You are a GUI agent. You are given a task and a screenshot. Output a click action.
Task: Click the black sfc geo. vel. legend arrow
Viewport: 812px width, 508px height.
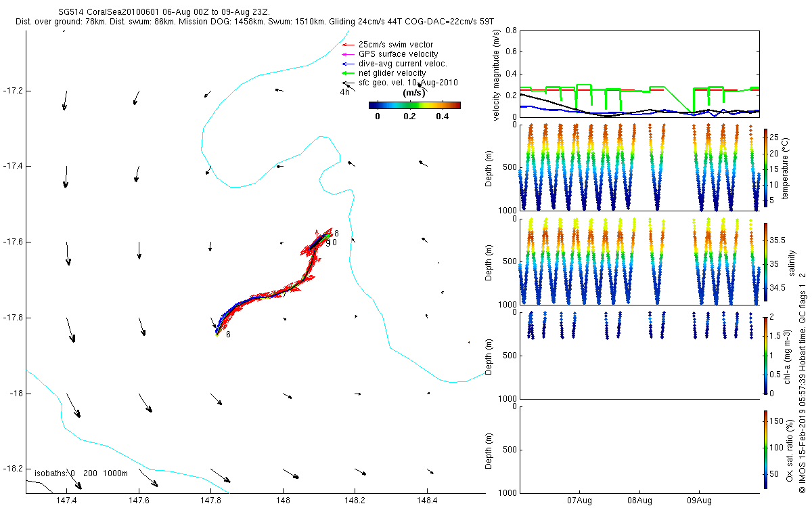pos(348,83)
